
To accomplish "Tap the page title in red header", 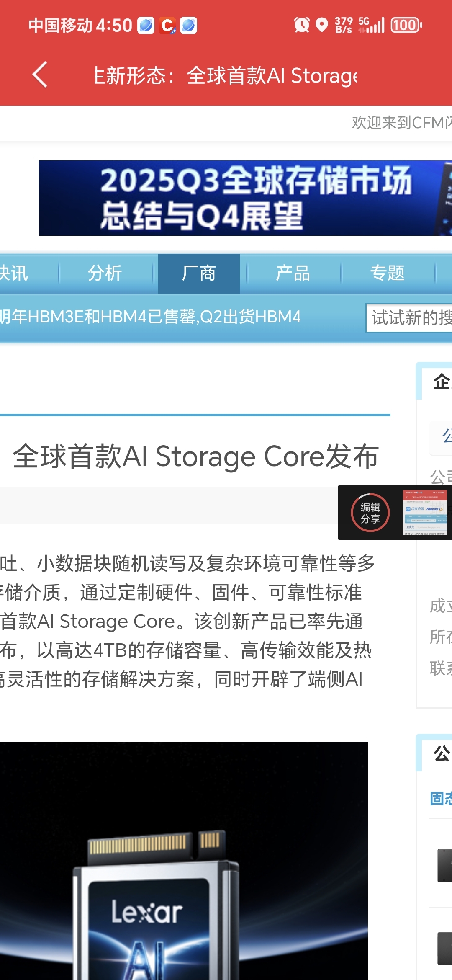I will tap(226, 76).
